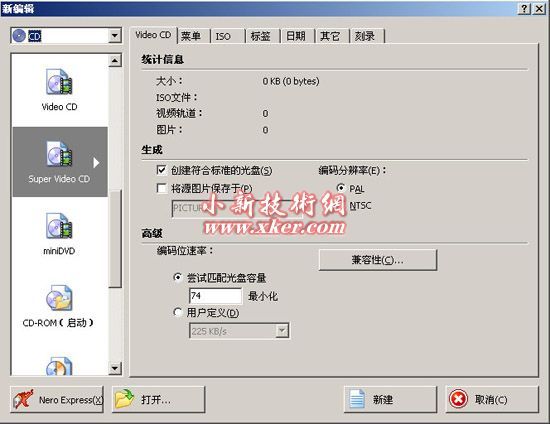Go to the 日期 tab

(x=296, y=36)
